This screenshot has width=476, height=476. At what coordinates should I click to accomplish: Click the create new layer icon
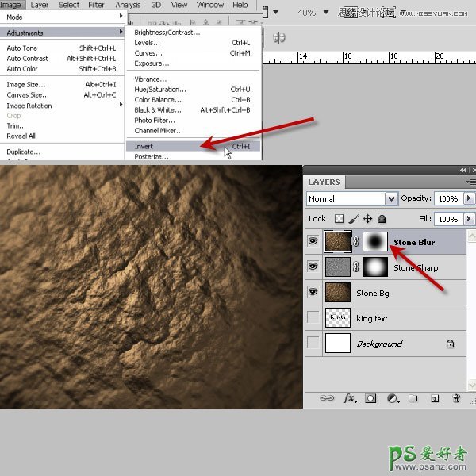tap(434, 398)
